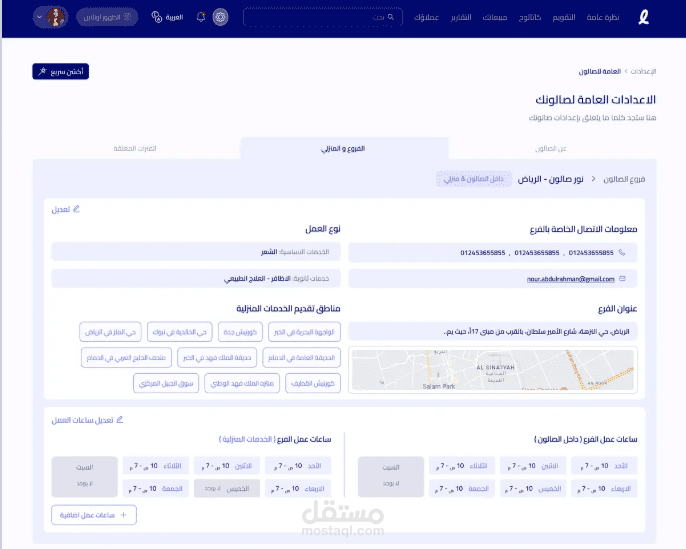
Task: Select the كورنيش القطيف area chip
Action: click(313, 383)
